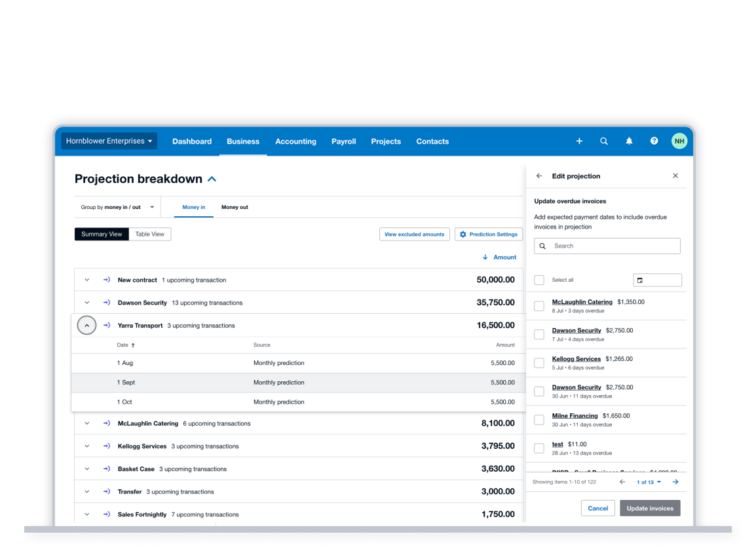Open the NH user avatar menu
The width and height of the screenshot is (756, 549).
point(679,141)
